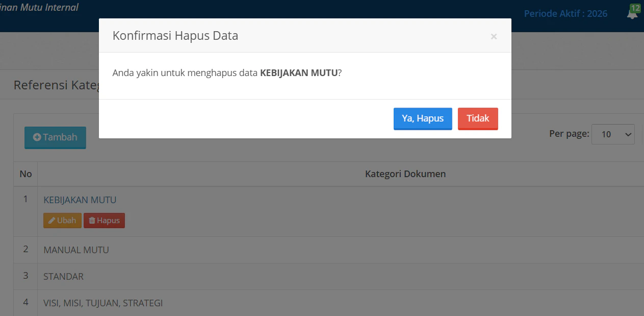This screenshot has height=316, width=644.
Task: Click the Konfirmasi Hapus Data title bar
Action: [x=175, y=36]
